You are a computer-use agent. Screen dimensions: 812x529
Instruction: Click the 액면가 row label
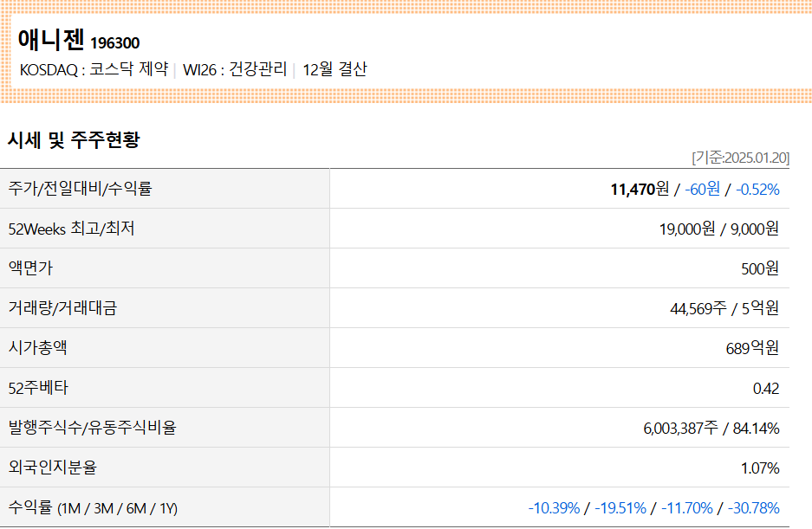[30, 268]
